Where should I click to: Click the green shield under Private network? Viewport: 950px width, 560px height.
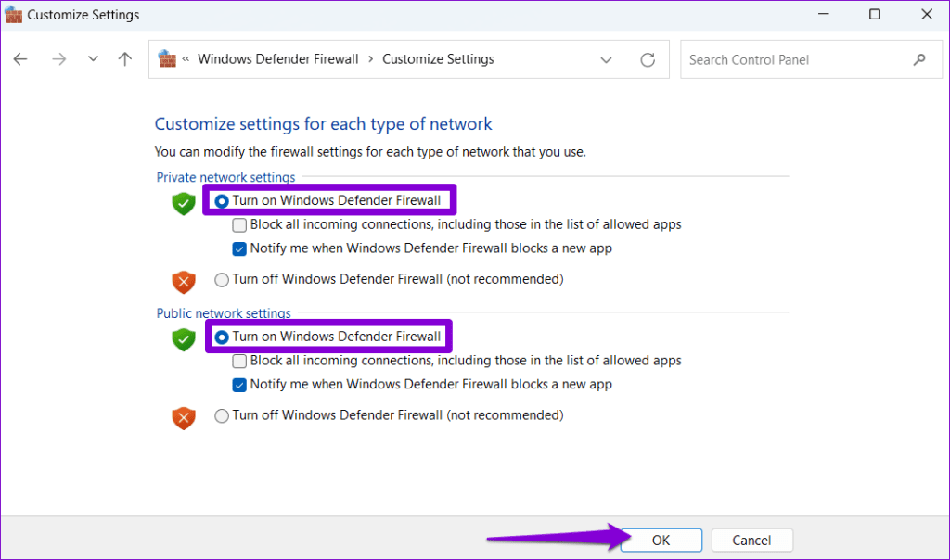click(184, 203)
